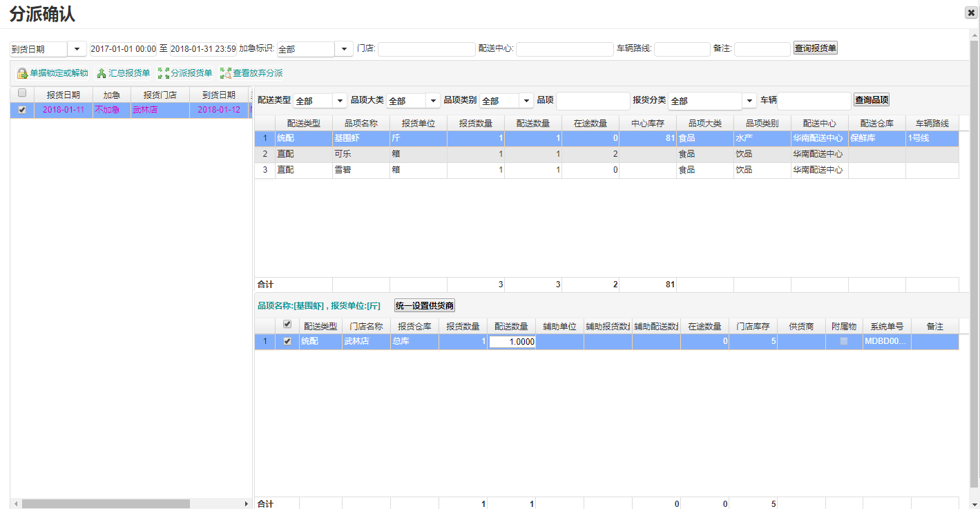Viewport: 980px width, 509px height.
Task: Click the 查询报货单 button
Action: (x=816, y=48)
